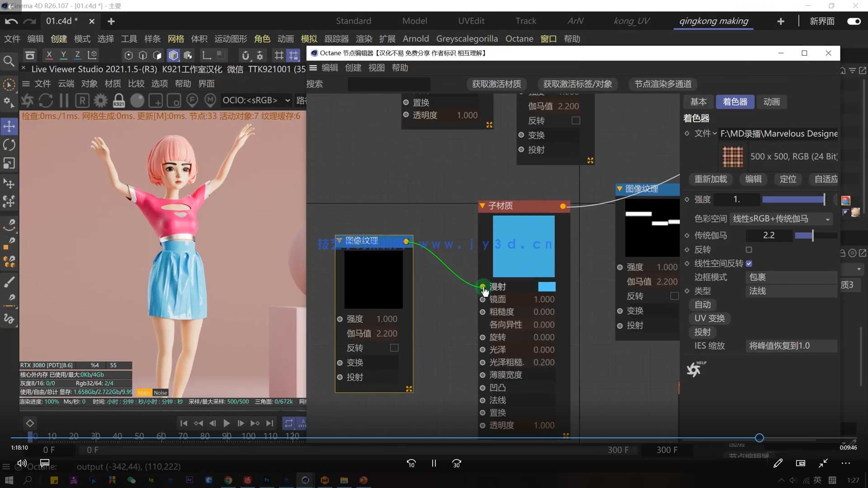Enable 反转 in the right shader panel
Image resolution: width=868 pixels, height=488 pixels.
(749, 249)
